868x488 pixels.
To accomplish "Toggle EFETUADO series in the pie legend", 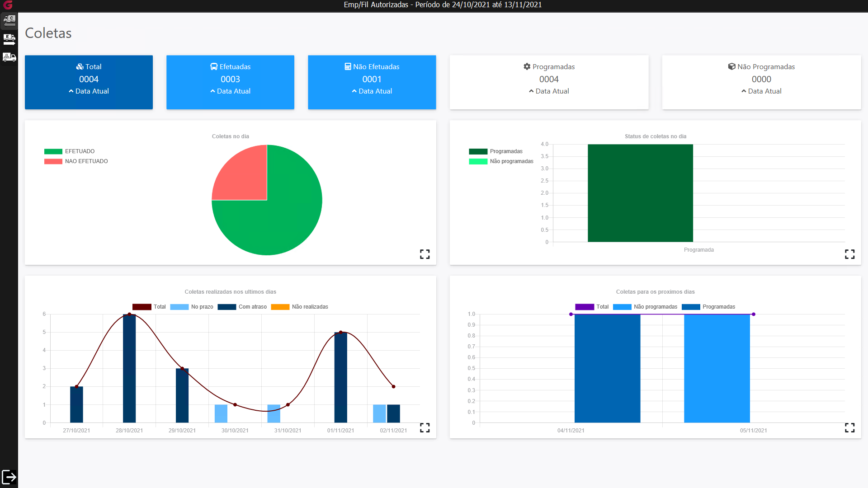I will (x=79, y=151).
